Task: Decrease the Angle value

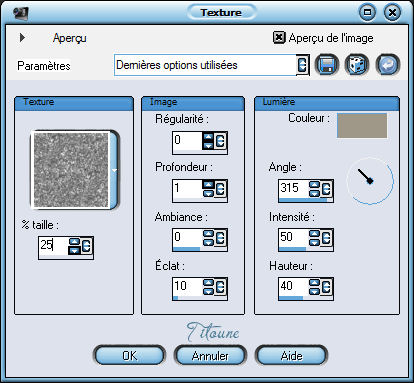Action: [x=315, y=193]
